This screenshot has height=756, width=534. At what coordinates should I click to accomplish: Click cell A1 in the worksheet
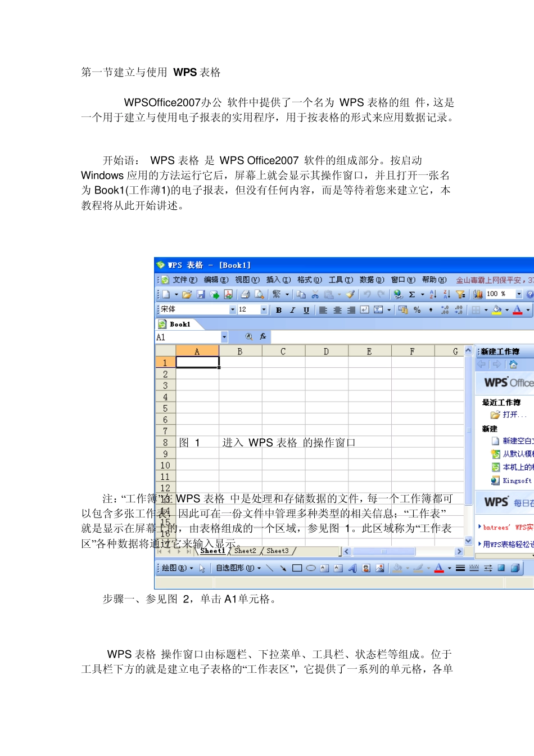[x=197, y=363]
